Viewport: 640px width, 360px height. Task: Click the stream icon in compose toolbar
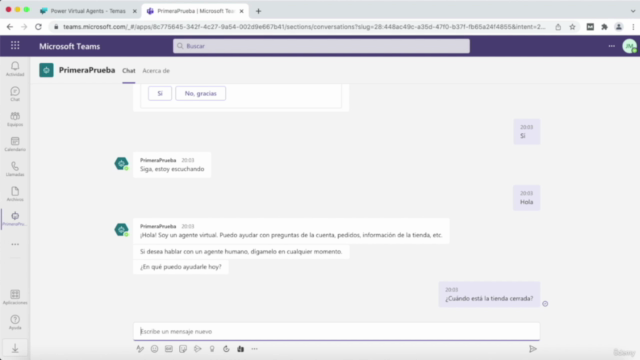pos(198,349)
